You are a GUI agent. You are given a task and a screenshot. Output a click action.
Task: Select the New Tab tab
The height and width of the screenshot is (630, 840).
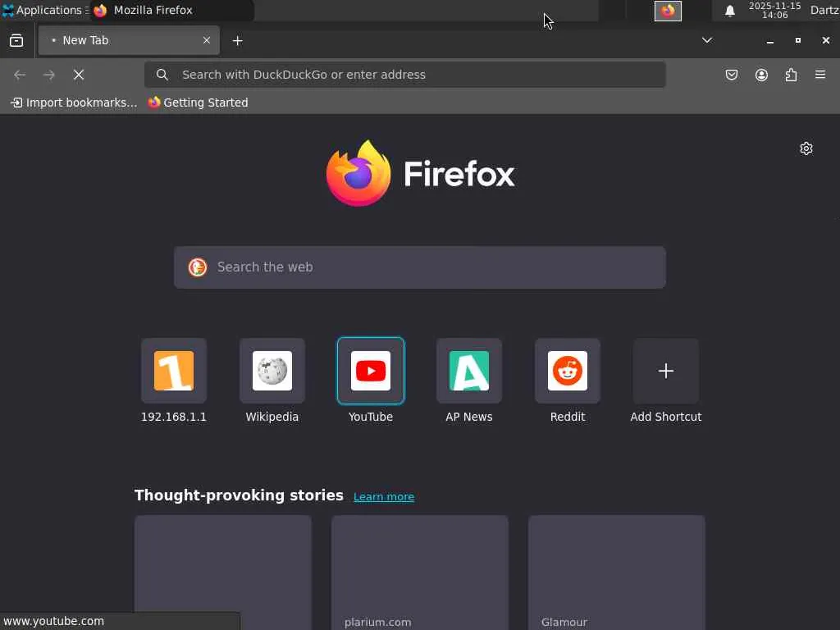point(129,40)
